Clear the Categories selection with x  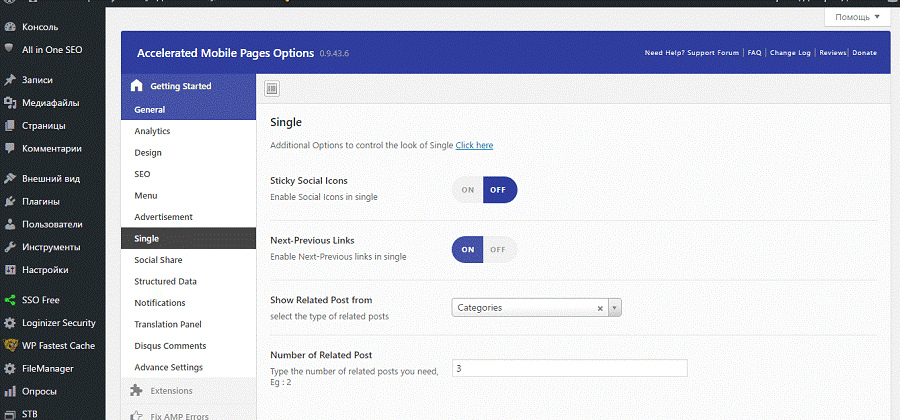pos(600,308)
